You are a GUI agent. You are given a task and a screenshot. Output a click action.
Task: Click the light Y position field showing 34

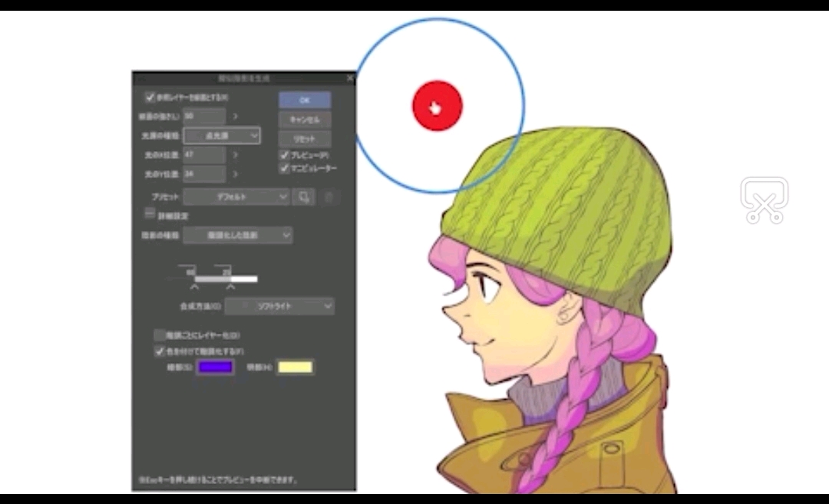(x=205, y=174)
